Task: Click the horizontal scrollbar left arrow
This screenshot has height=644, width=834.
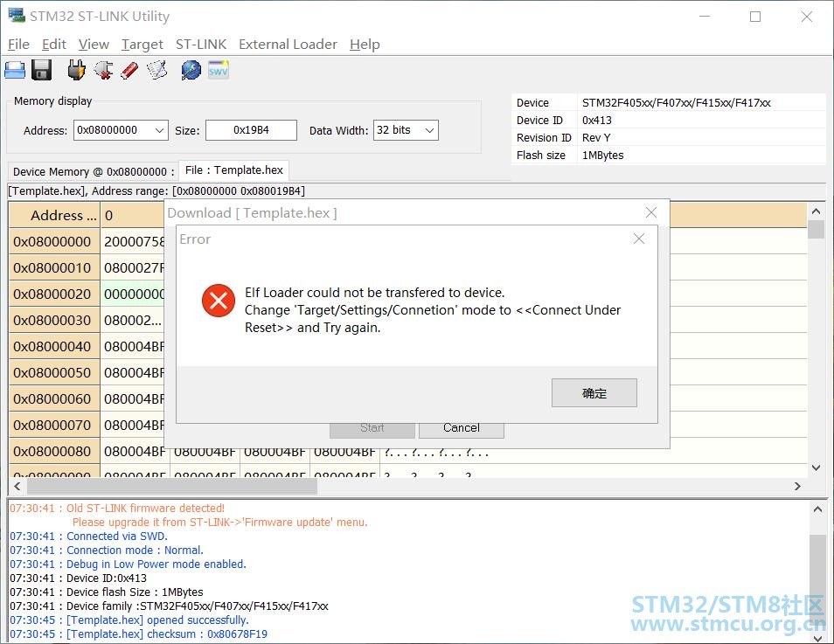Action: [17, 486]
